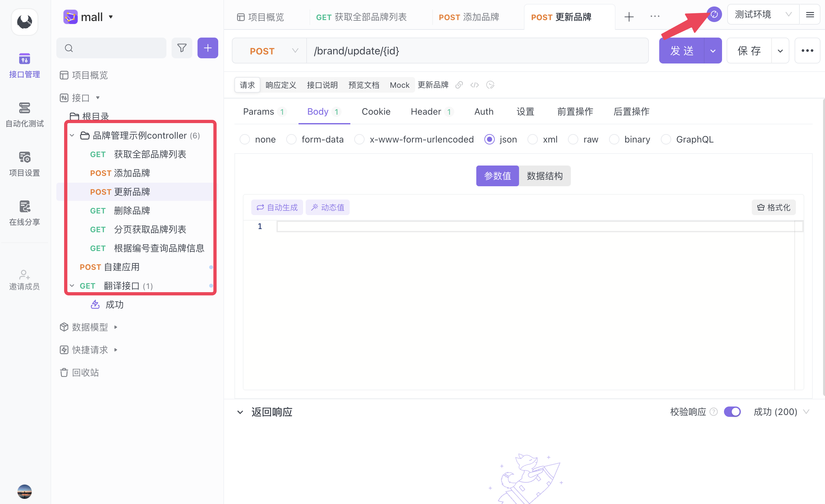Click the 格式化 format button
Image resolution: width=825 pixels, height=504 pixels.
click(773, 207)
